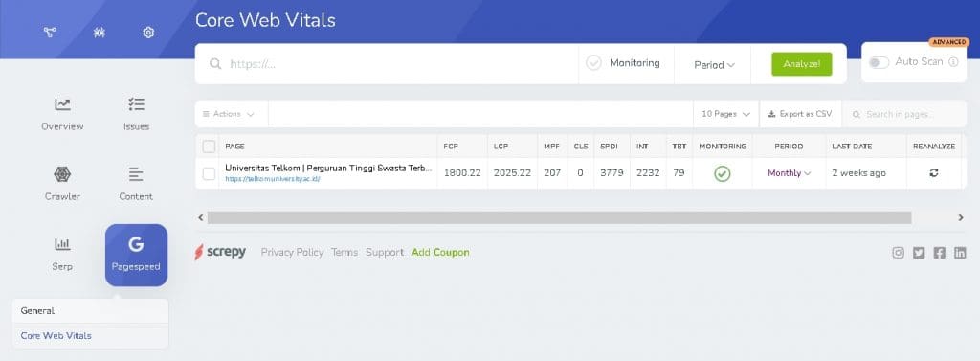Screen dimensions: 980x361
Task: Change the Monthly period dropdown
Action: click(790, 173)
